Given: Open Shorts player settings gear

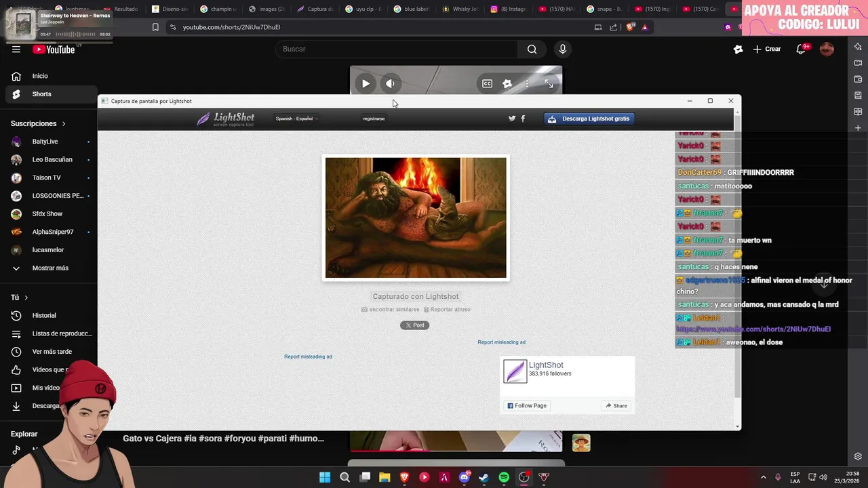Looking at the screenshot, I should 507,84.
